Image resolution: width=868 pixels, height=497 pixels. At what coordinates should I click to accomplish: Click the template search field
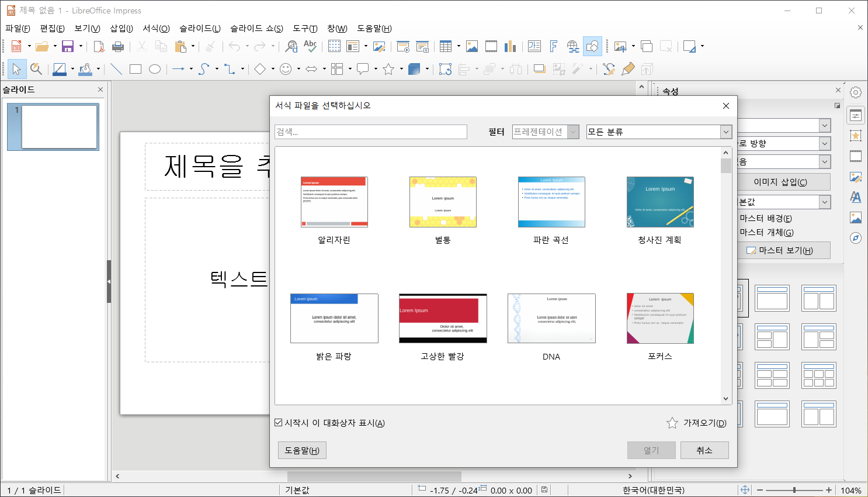click(x=371, y=132)
